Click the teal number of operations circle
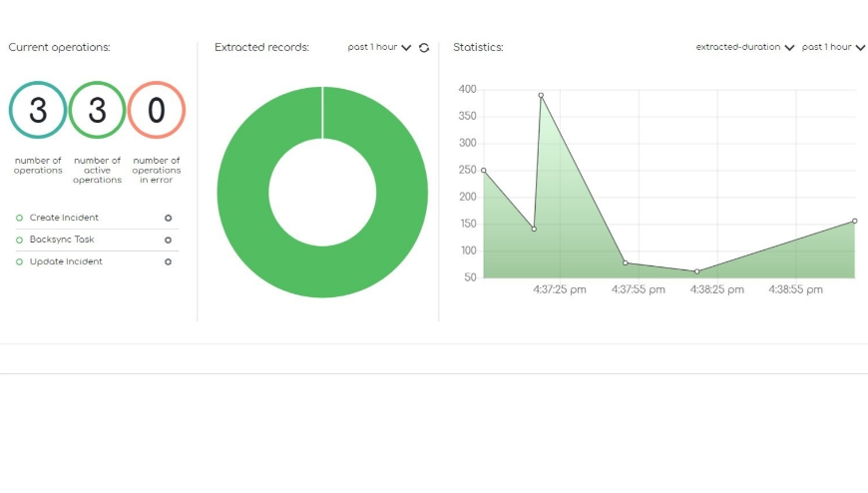The height and width of the screenshot is (493, 868). tap(38, 110)
